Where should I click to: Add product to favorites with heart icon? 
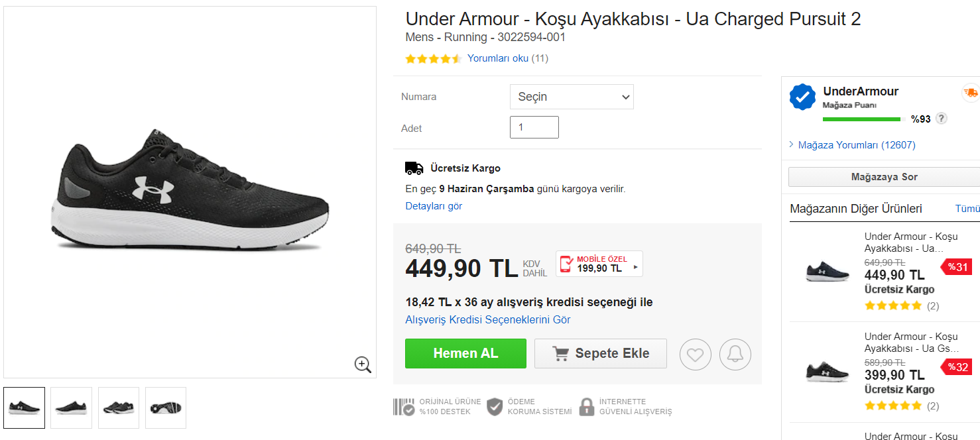point(695,355)
